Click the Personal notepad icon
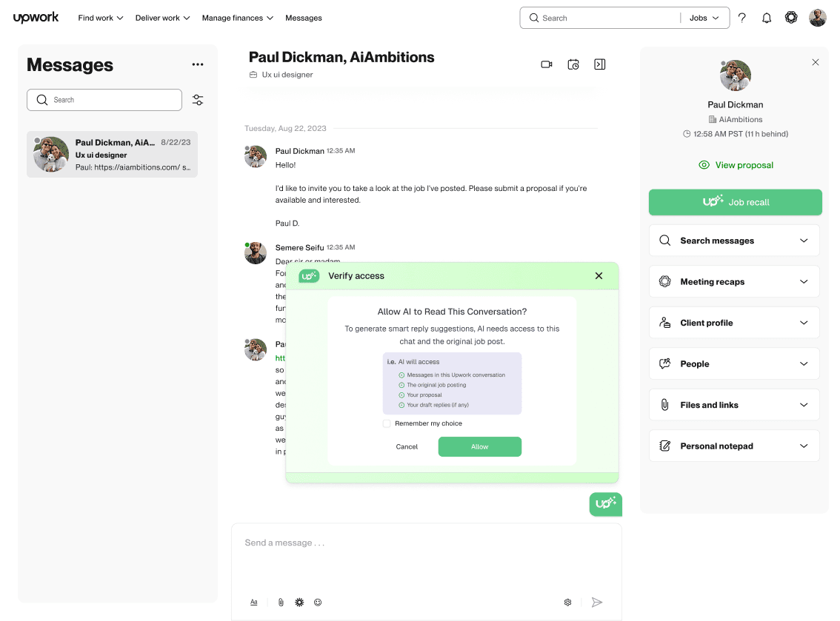This screenshot has width=840, height=621. click(665, 446)
